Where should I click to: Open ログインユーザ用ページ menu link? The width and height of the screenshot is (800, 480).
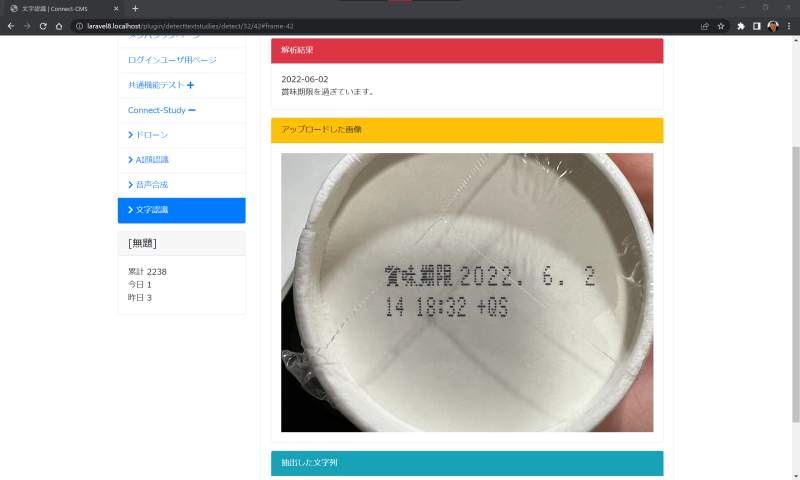click(x=172, y=60)
